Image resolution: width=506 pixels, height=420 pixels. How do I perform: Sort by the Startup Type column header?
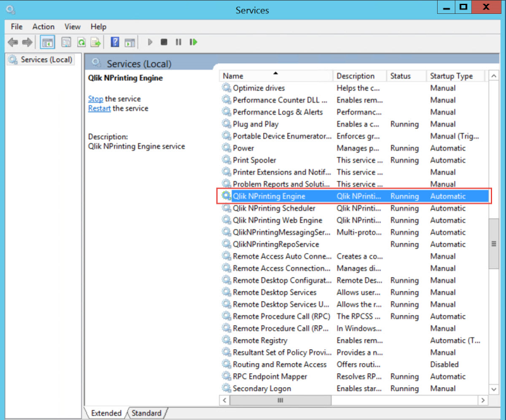coord(451,76)
